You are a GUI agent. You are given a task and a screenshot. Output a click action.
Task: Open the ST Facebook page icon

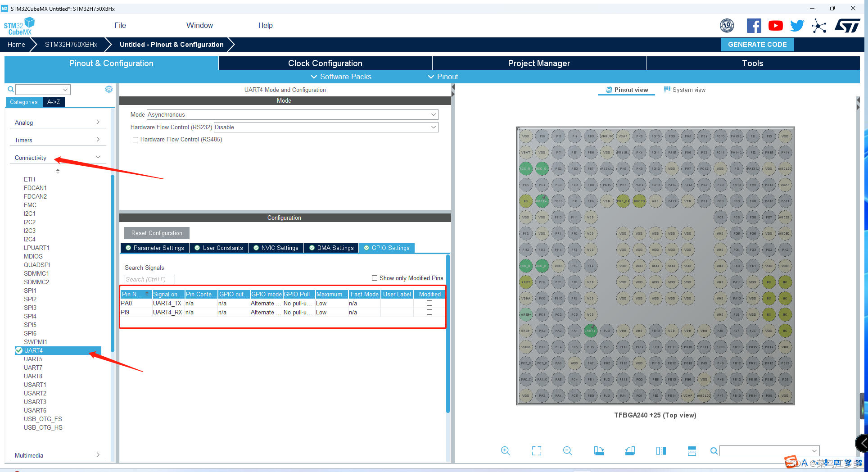tap(754, 26)
